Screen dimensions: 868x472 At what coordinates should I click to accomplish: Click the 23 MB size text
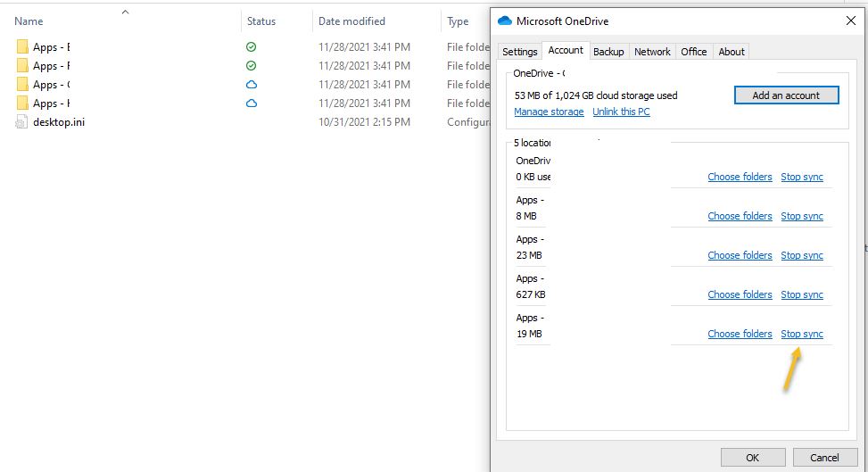point(529,255)
